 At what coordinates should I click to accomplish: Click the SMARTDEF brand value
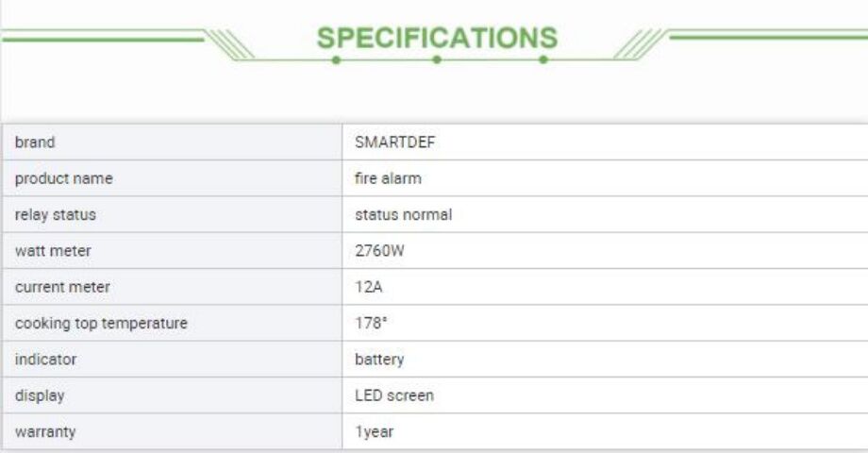[x=394, y=143]
